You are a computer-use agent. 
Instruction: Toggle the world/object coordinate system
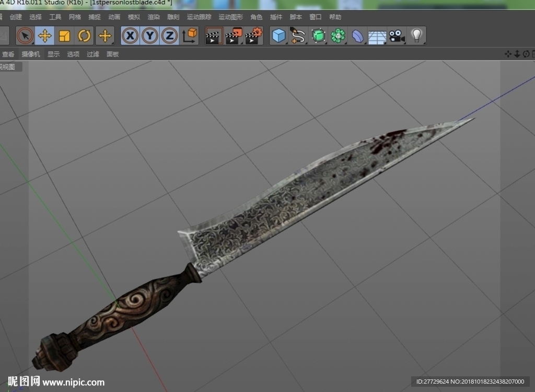pyautogui.click(x=189, y=36)
